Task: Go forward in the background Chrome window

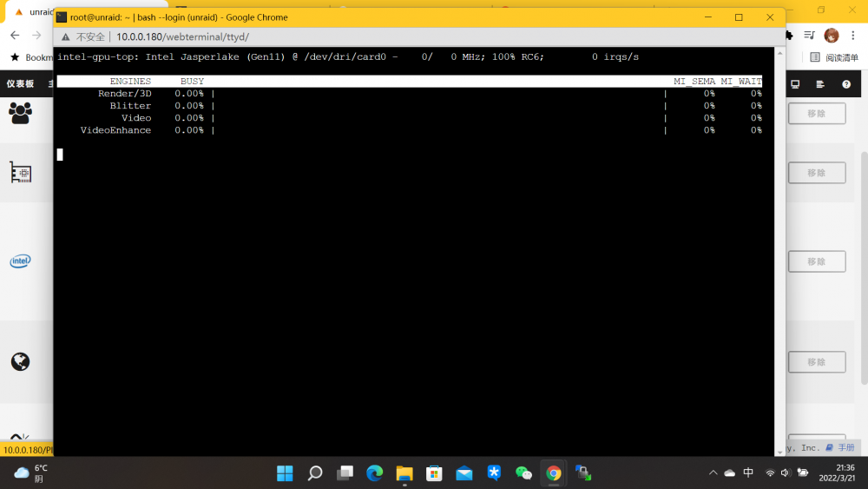Action: click(x=36, y=36)
